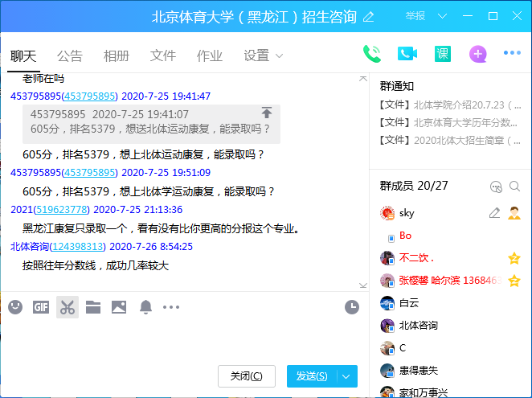Viewport: 532px width, 398px height.
Task: Click into the message input field
Action: click(183, 339)
